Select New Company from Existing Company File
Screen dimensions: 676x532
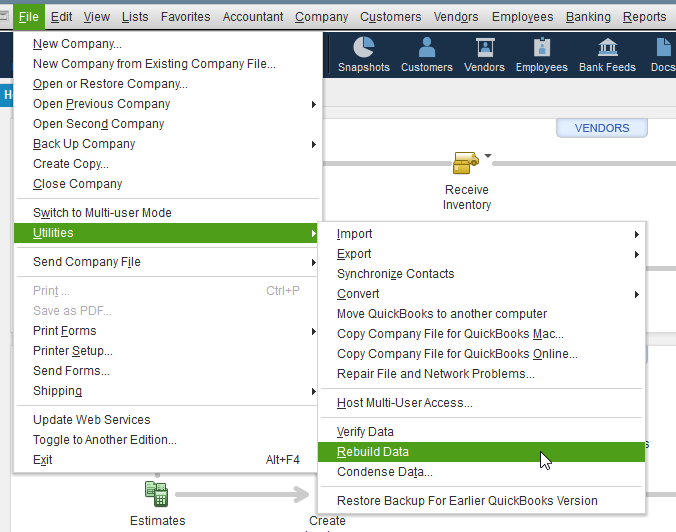point(166,64)
